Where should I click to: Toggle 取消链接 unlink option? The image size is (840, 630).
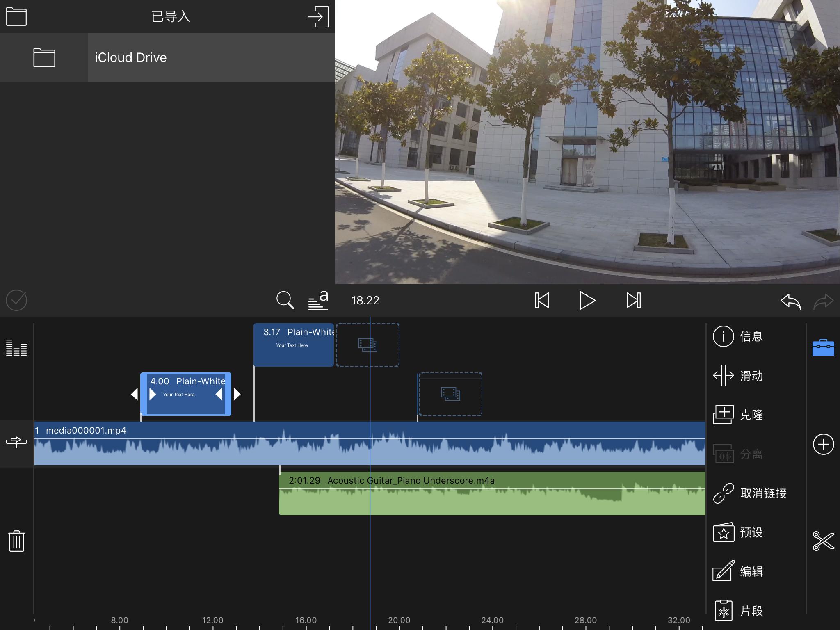[750, 493]
